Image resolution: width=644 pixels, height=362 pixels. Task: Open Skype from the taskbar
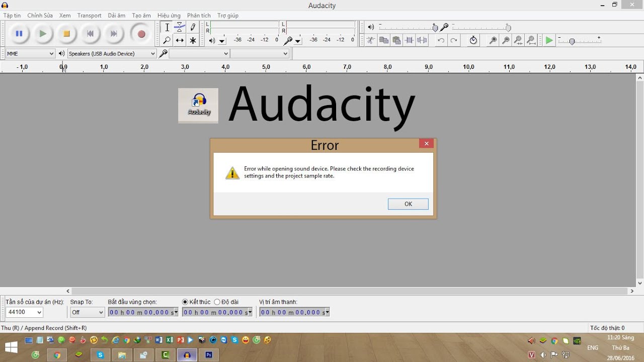tap(101, 355)
